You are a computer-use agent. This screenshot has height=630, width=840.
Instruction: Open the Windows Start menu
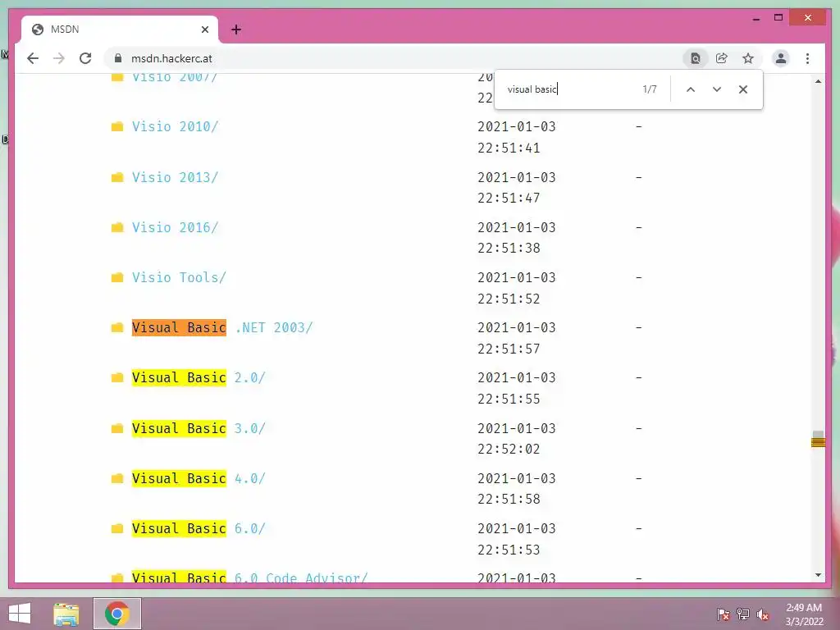(20, 614)
